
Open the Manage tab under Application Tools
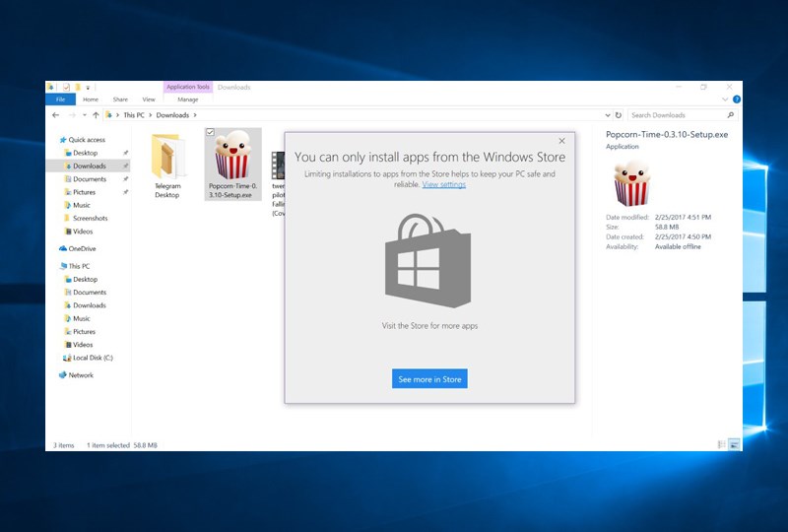(187, 100)
